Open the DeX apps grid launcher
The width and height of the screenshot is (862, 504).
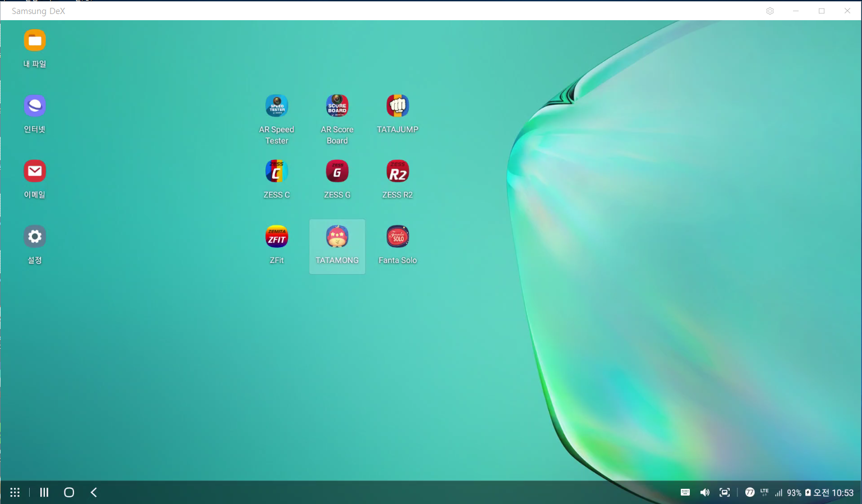point(15,492)
